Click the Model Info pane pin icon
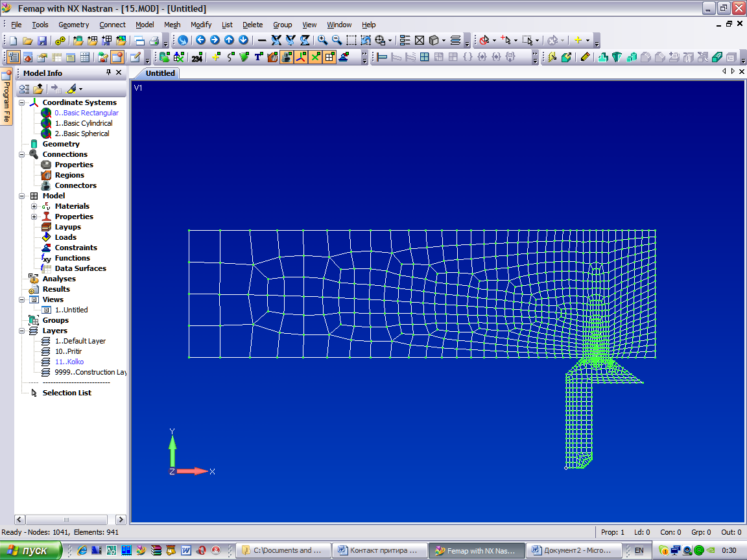Viewport: 747px width, 560px height. 109,73
